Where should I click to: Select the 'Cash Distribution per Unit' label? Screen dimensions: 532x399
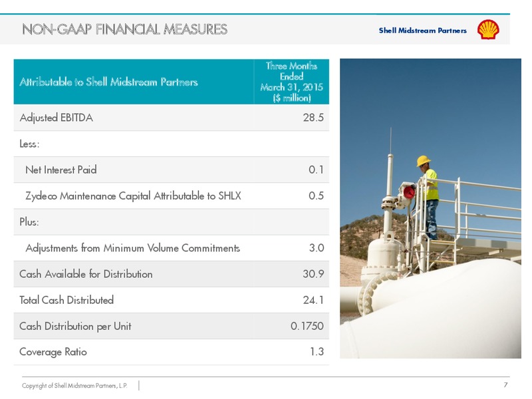coord(75,326)
